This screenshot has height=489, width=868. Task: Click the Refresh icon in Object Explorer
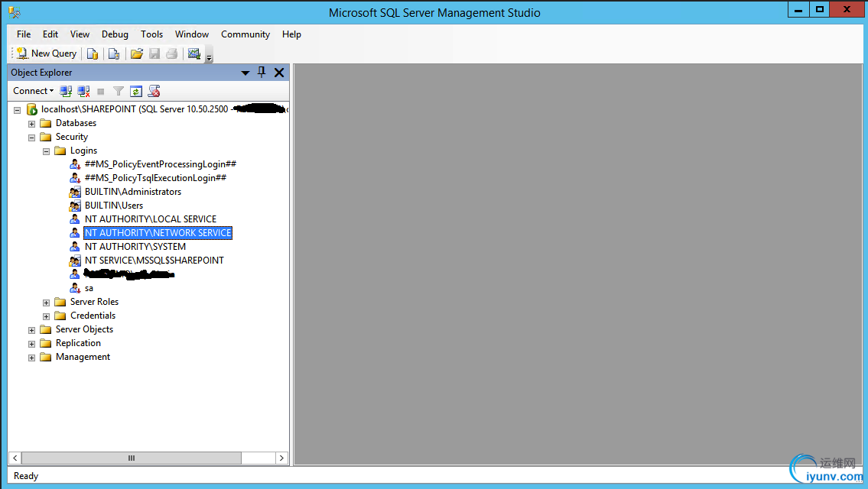[x=136, y=91]
